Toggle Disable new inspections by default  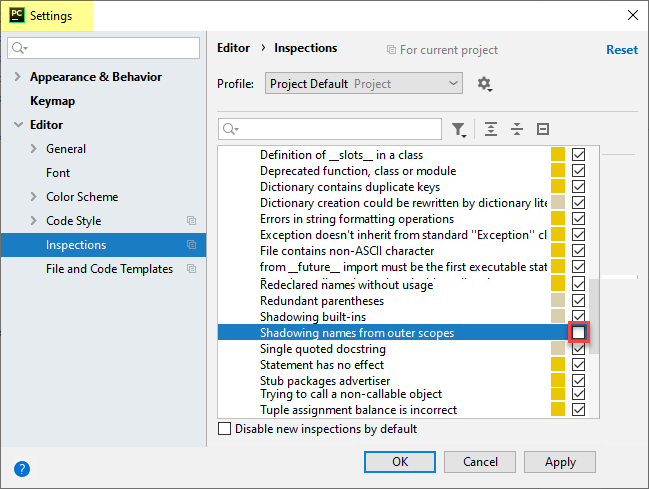point(225,429)
